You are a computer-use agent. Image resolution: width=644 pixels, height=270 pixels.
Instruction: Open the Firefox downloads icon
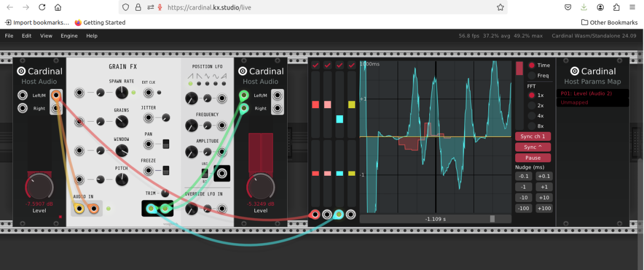(583, 7)
